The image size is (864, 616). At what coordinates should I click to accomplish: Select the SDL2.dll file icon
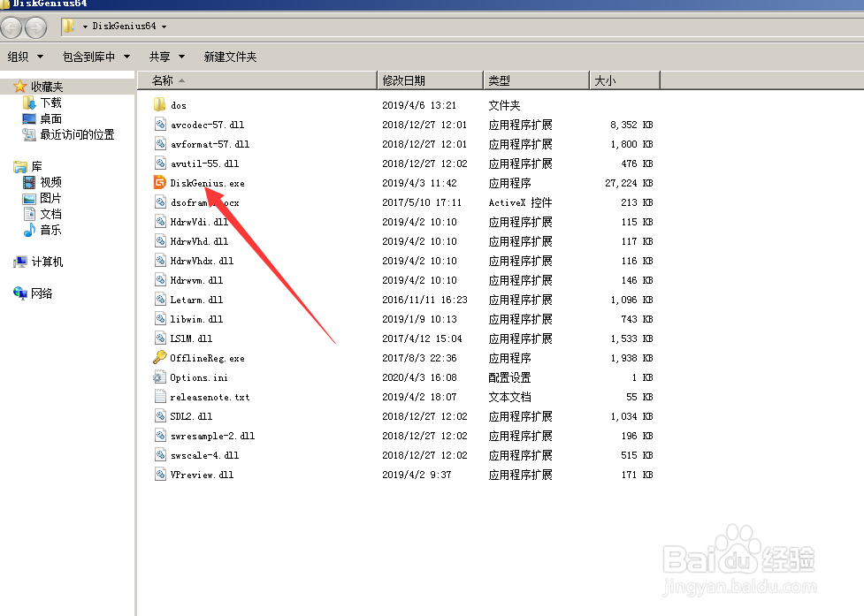tap(160, 415)
